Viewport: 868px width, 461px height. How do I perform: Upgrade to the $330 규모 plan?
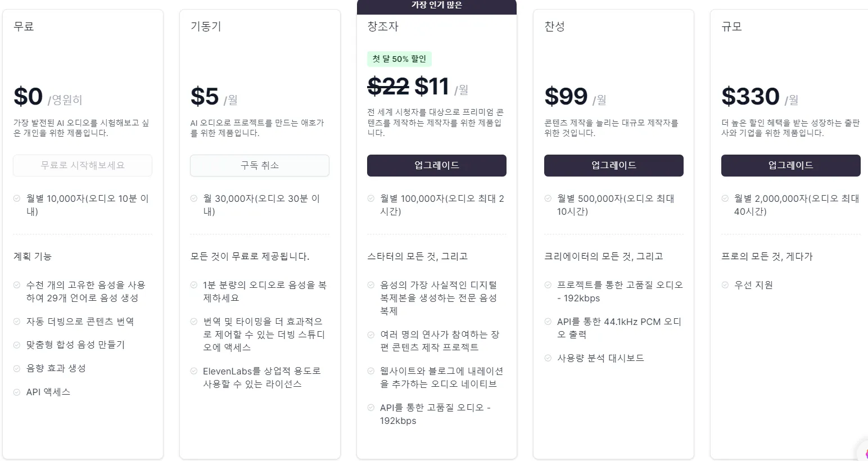(x=790, y=165)
